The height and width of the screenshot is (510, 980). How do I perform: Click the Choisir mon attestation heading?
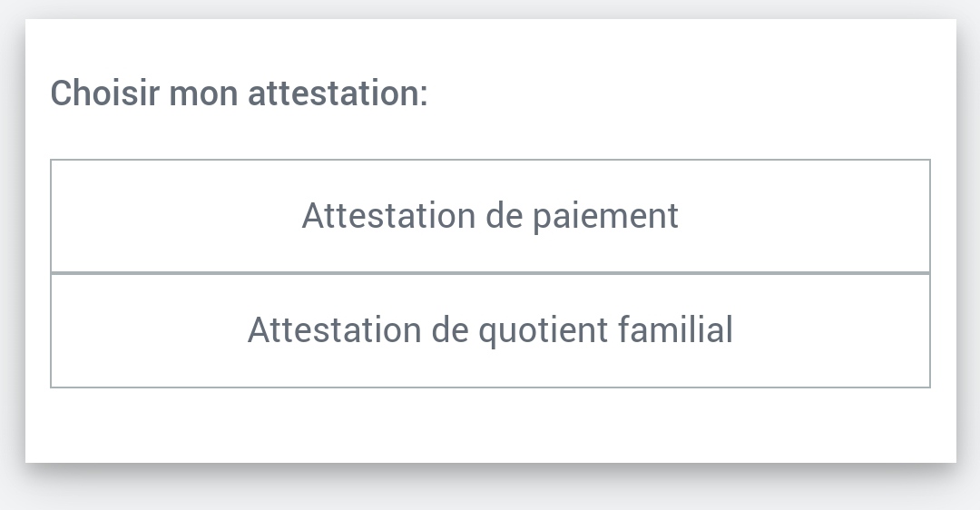[239, 93]
